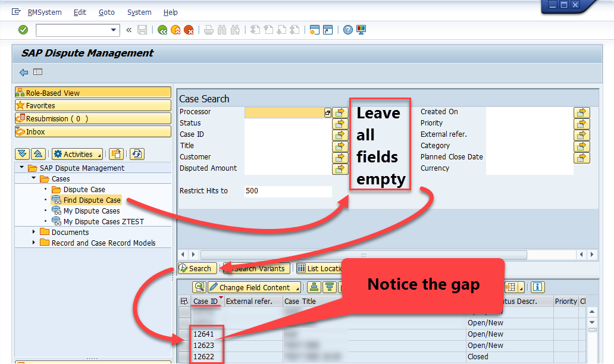This screenshot has height=364, width=614.
Task: Open multiple selection for External refer.
Action: pos(581,136)
